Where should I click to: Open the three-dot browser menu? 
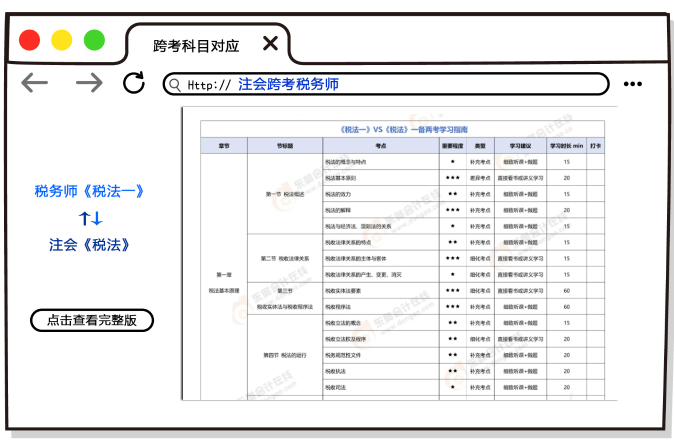(x=632, y=84)
